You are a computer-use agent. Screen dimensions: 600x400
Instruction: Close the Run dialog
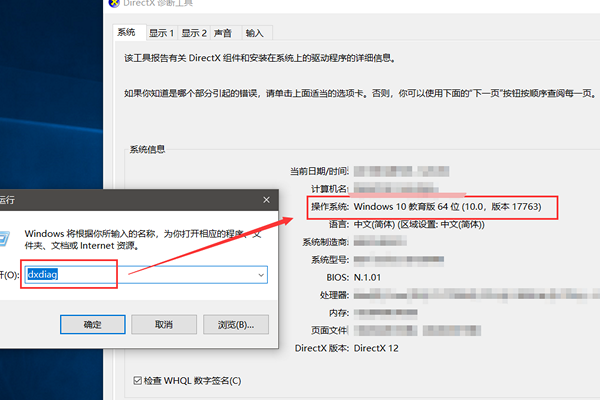(266, 200)
